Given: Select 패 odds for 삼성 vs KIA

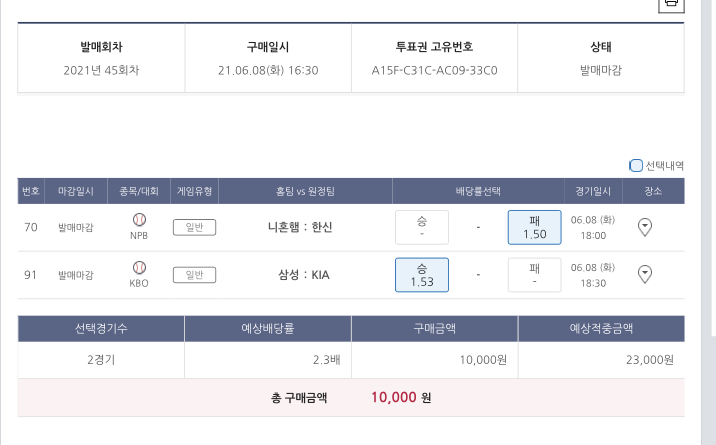Looking at the screenshot, I should click(x=534, y=274).
